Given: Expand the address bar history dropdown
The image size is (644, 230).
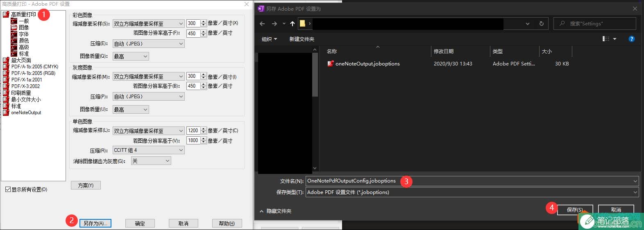Looking at the screenshot, I should [x=528, y=24].
